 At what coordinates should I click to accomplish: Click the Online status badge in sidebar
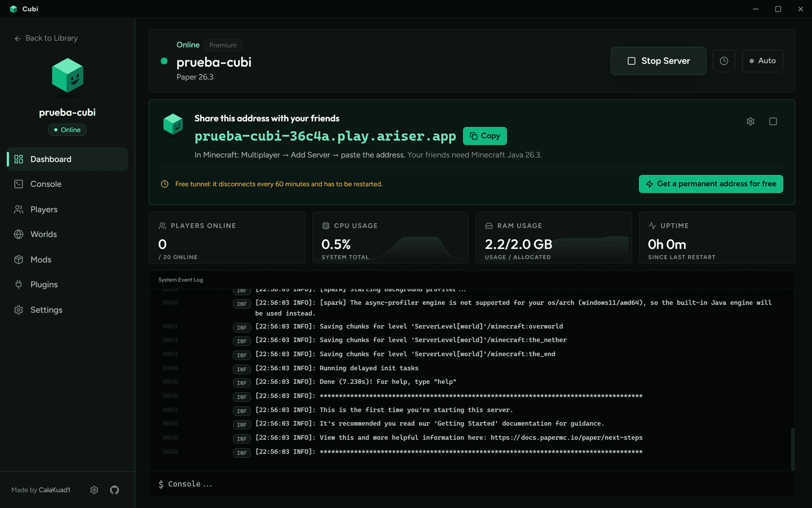click(x=67, y=130)
